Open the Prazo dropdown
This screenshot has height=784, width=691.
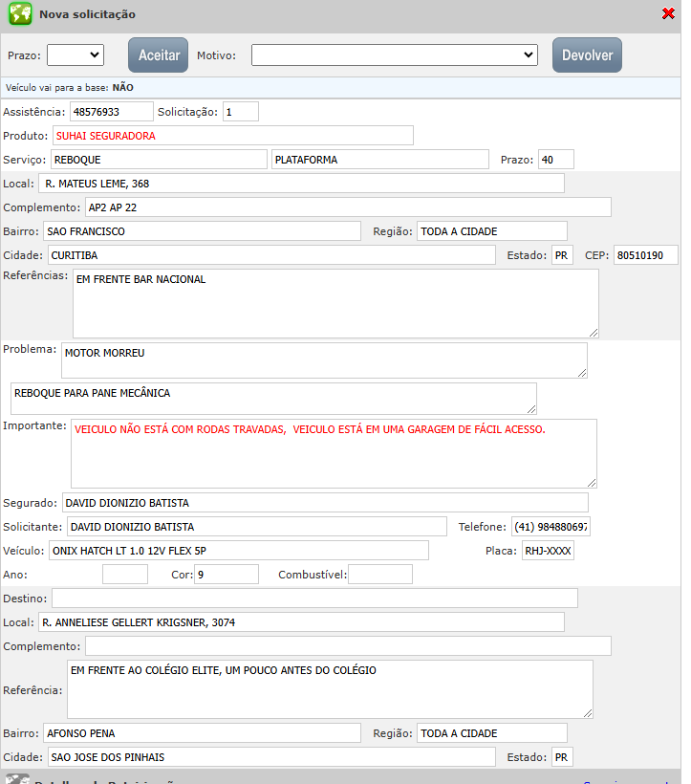[x=76, y=55]
